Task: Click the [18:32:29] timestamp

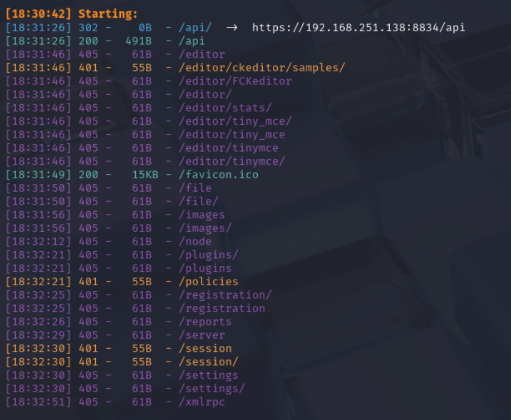Action: (38, 335)
